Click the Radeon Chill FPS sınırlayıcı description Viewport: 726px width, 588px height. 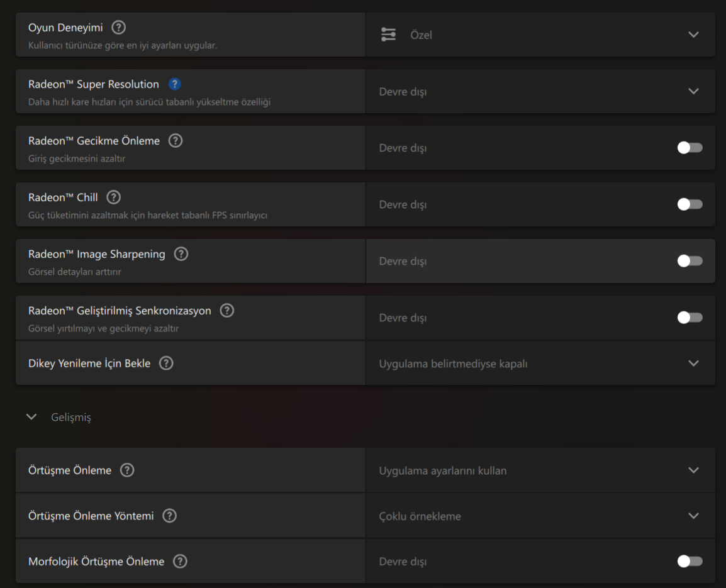(x=148, y=215)
